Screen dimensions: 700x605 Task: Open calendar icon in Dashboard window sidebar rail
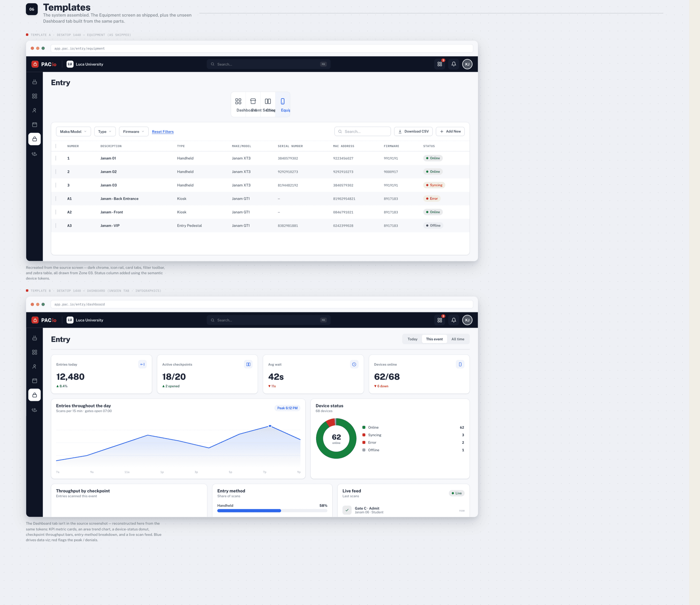(34, 381)
